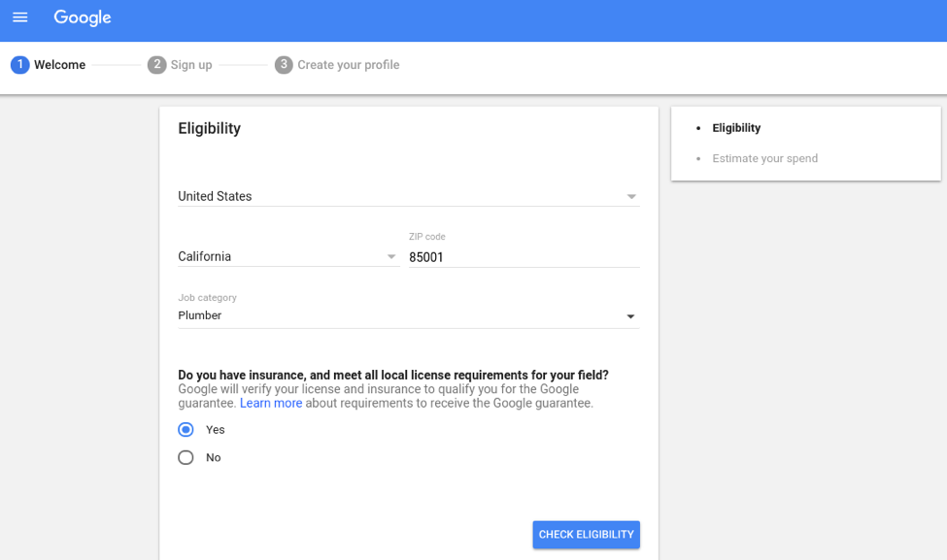The height and width of the screenshot is (560, 947).
Task: Click the Google logo
Action: click(x=82, y=16)
